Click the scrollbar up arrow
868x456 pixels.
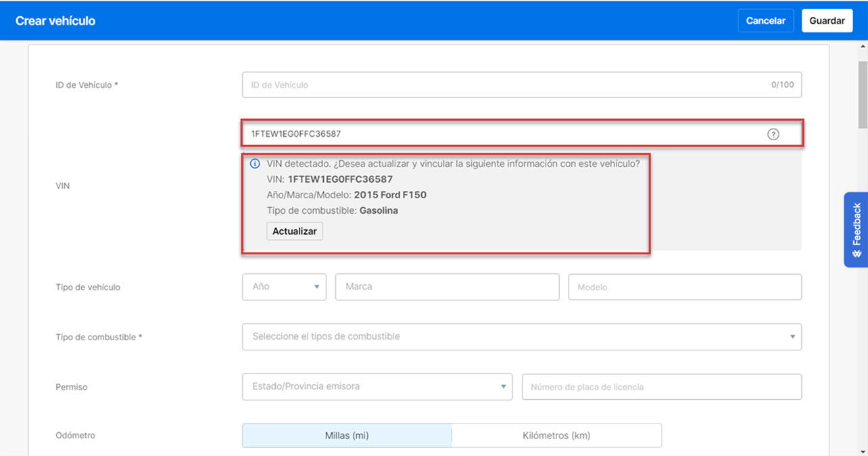(863, 46)
